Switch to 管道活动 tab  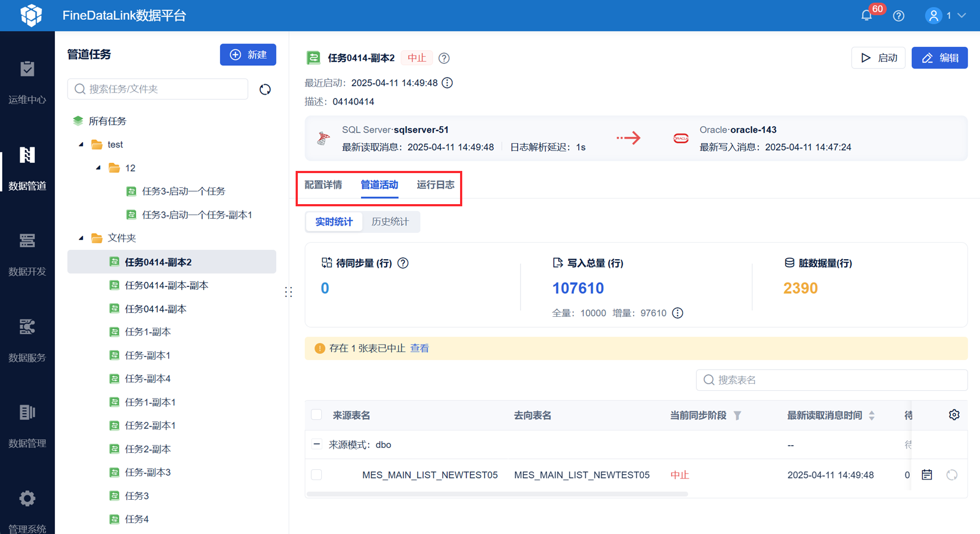pos(379,185)
